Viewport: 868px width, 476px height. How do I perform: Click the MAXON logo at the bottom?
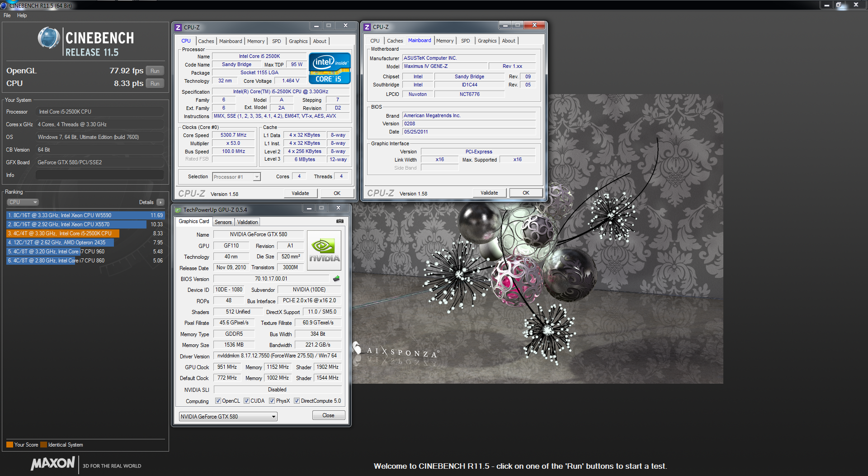pyautogui.click(x=53, y=464)
